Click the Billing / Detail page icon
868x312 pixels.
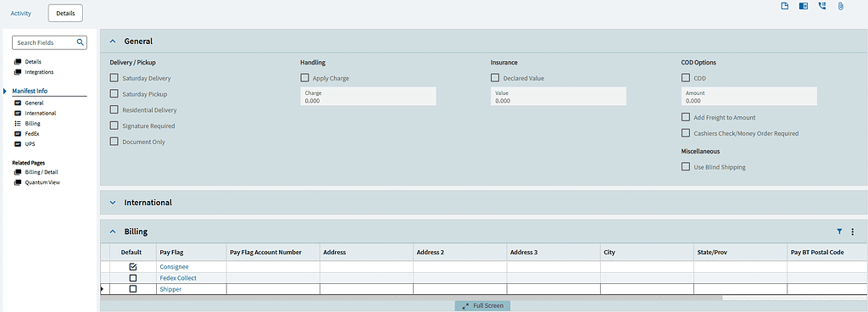click(x=18, y=172)
